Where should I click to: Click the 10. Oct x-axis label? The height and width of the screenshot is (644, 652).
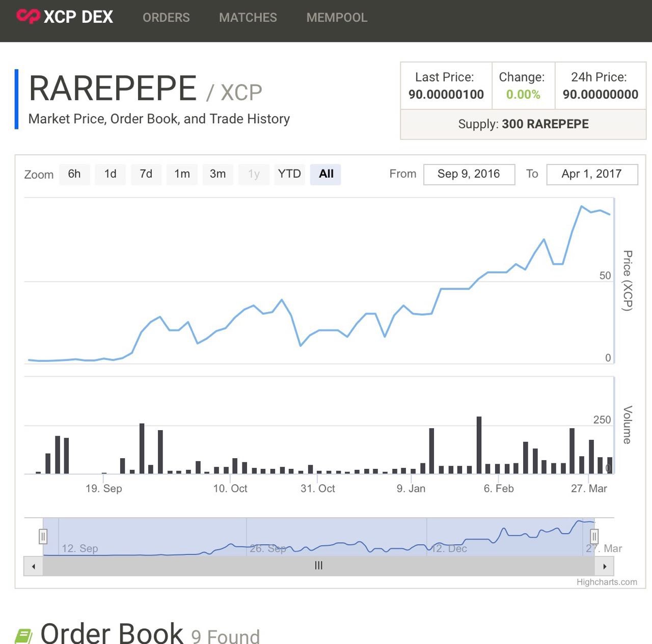pos(230,489)
